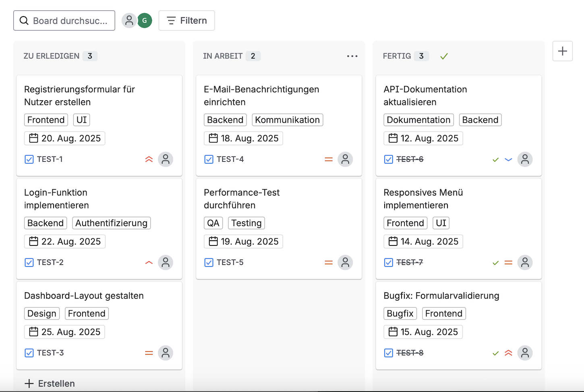Click the task type checkbox on TEST-1

(29, 159)
